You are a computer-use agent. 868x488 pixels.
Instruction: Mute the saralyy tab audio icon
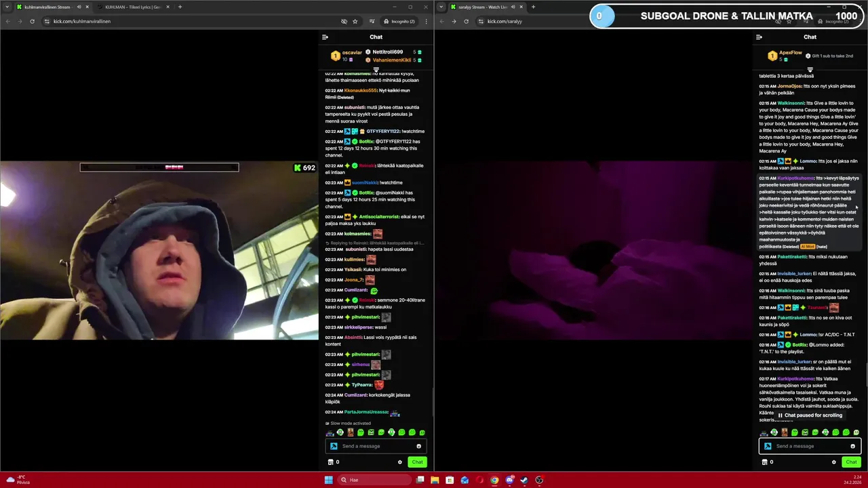click(x=513, y=7)
